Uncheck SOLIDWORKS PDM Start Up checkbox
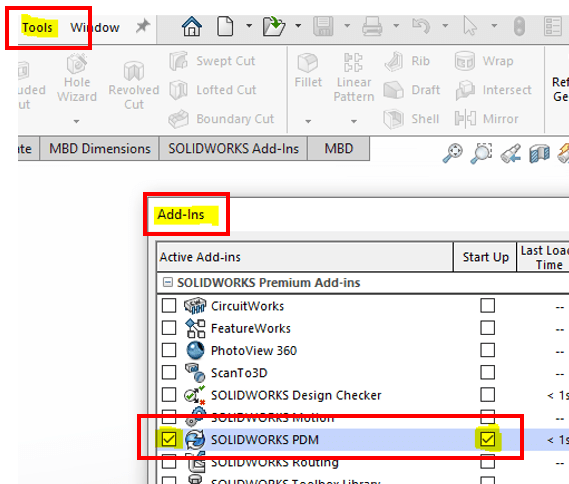 (x=487, y=439)
